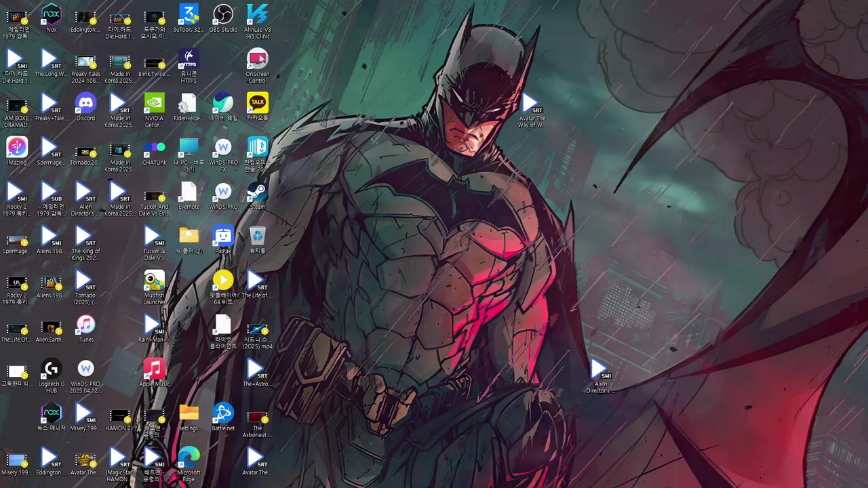Select the Misery.199... SMI subtitle file
Screen dimensions: 868x488
[x=84, y=418]
